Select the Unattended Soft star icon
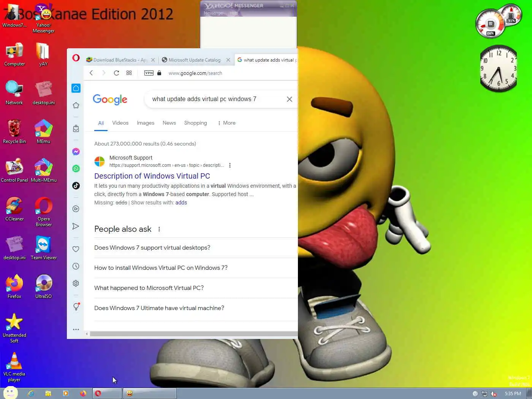532x399 pixels. [14, 328]
